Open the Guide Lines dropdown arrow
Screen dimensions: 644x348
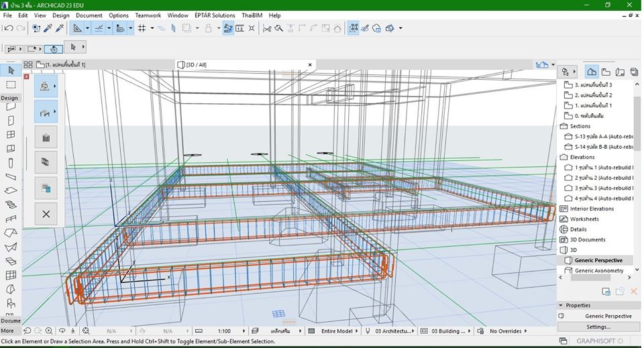pyautogui.click(x=87, y=28)
